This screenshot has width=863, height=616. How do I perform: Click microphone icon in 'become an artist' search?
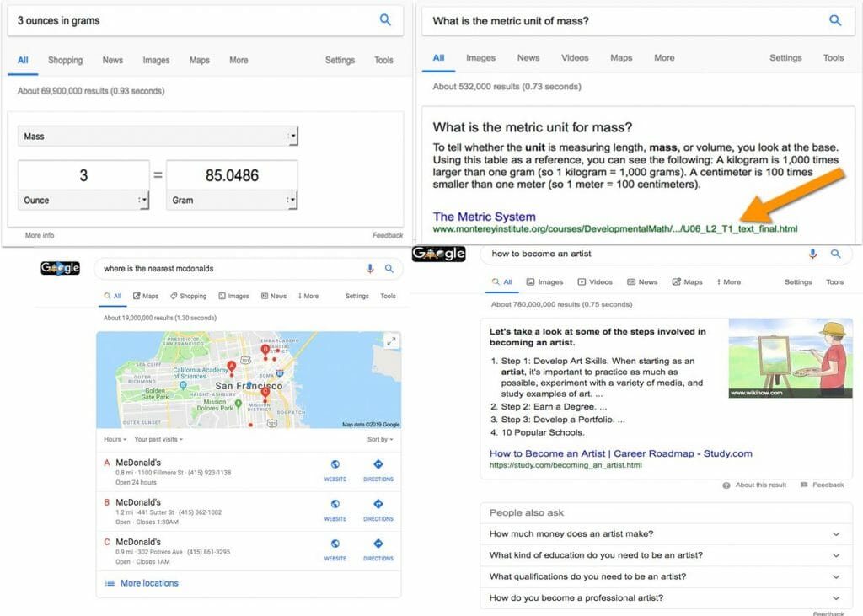[x=812, y=254]
